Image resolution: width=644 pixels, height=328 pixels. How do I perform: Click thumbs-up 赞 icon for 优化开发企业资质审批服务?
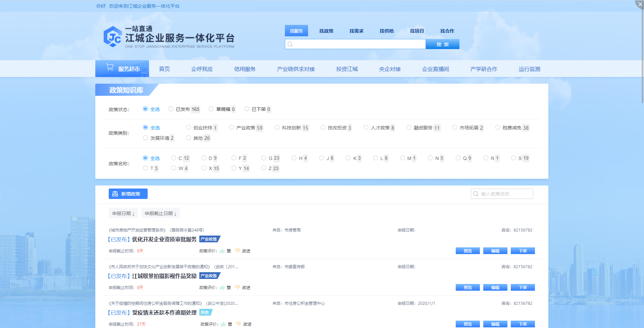[222, 251]
